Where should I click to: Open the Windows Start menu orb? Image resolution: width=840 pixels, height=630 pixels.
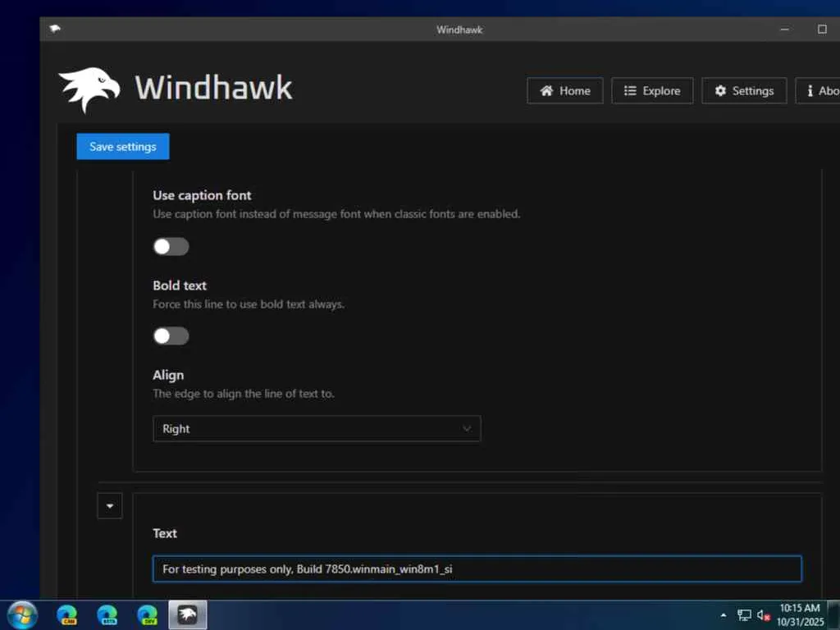(22, 615)
